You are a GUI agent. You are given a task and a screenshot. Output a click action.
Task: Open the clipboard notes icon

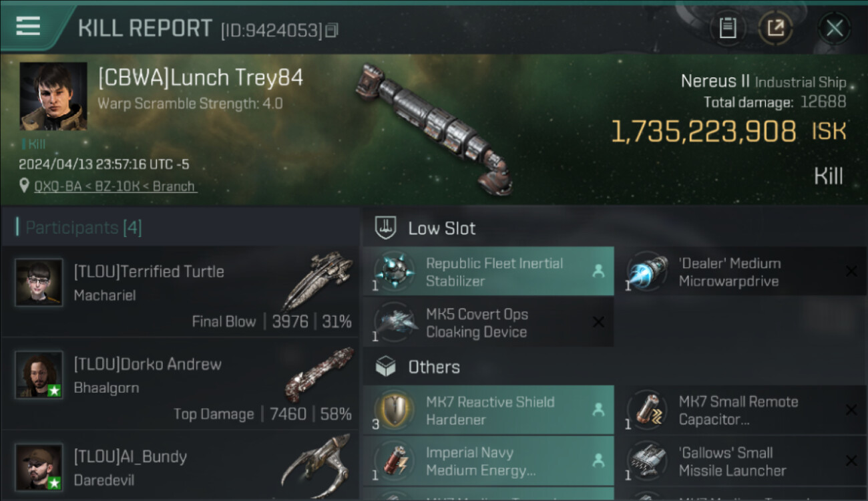point(727,28)
